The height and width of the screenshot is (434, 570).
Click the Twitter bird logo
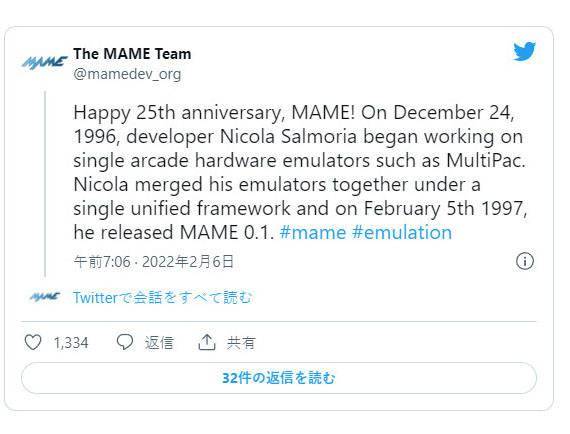524,51
